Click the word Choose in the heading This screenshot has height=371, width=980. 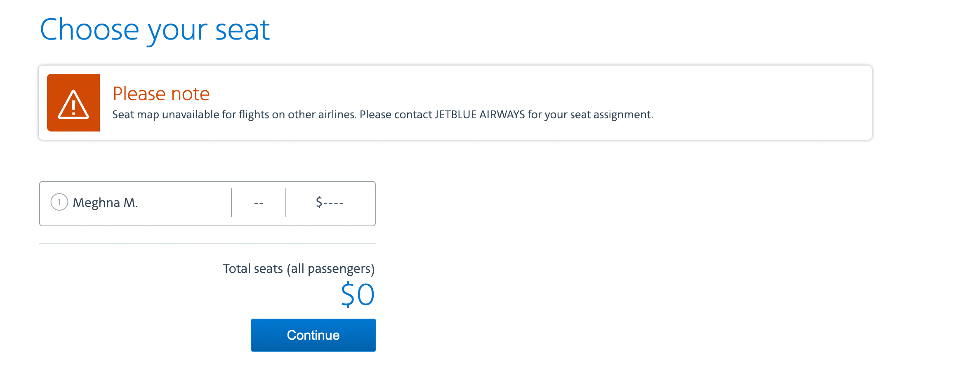click(89, 30)
